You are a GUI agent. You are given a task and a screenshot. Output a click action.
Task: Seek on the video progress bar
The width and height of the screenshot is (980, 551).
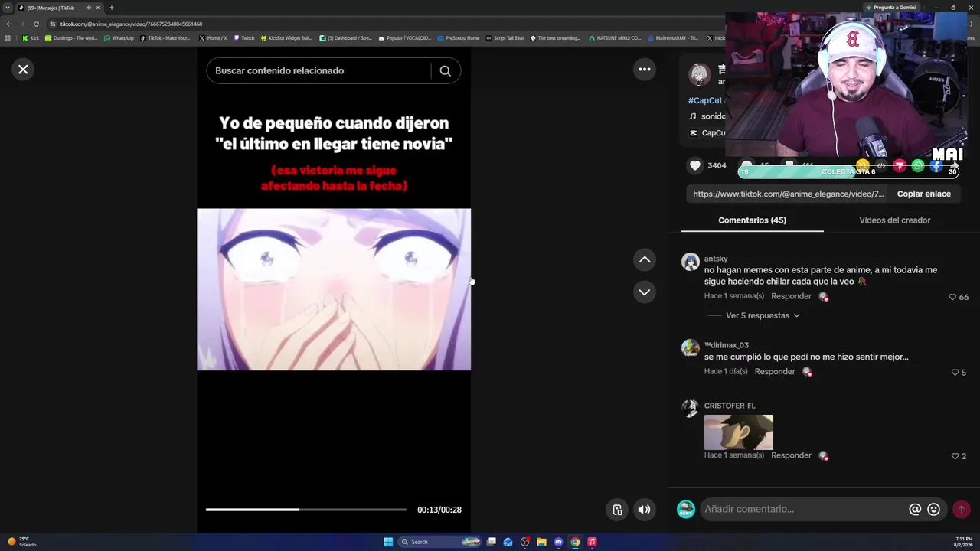click(x=306, y=510)
